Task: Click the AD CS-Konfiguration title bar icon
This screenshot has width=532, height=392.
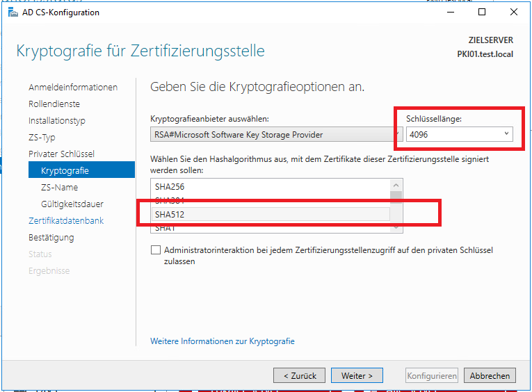Action: pyautogui.click(x=13, y=12)
